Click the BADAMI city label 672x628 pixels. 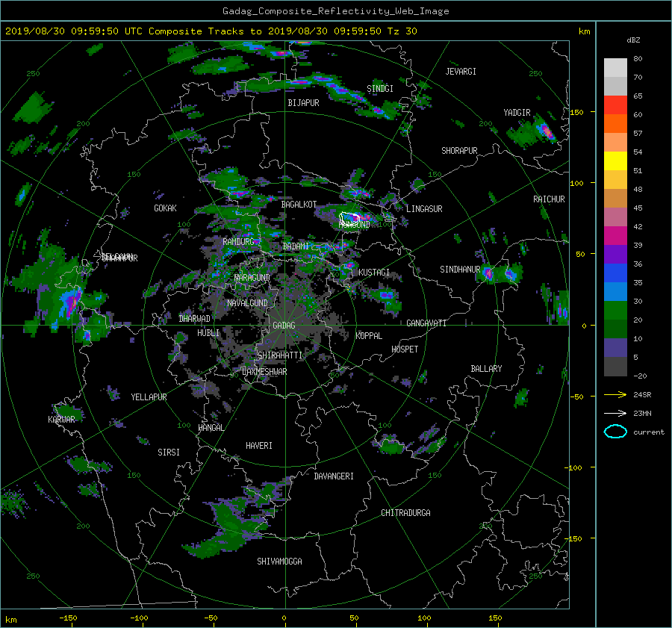(296, 246)
